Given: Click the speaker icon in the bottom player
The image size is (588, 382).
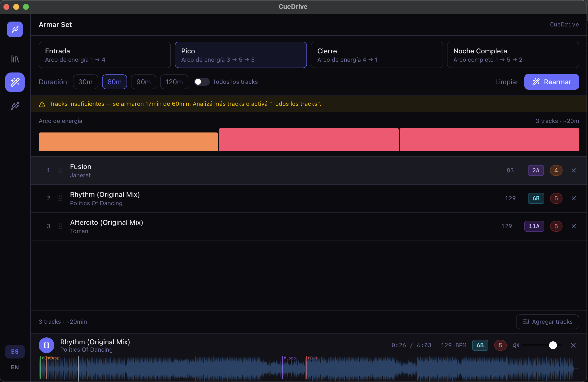Looking at the screenshot, I should pyautogui.click(x=516, y=345).
